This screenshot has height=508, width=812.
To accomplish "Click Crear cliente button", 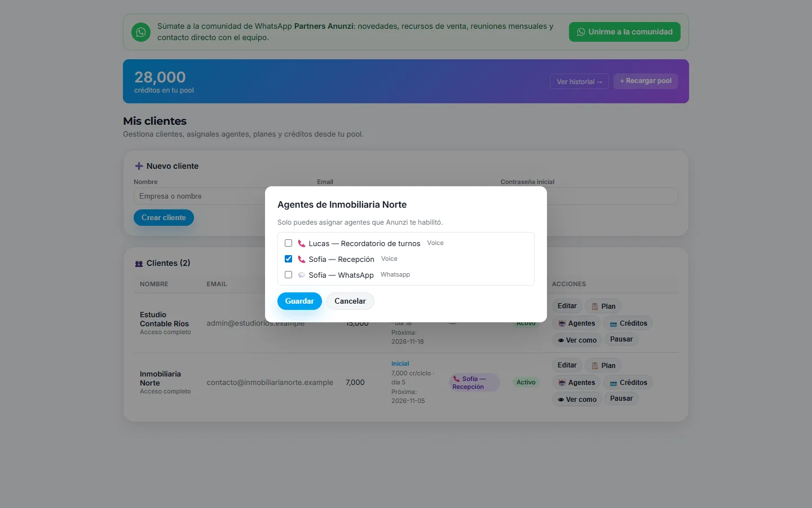I will point(164,217).
